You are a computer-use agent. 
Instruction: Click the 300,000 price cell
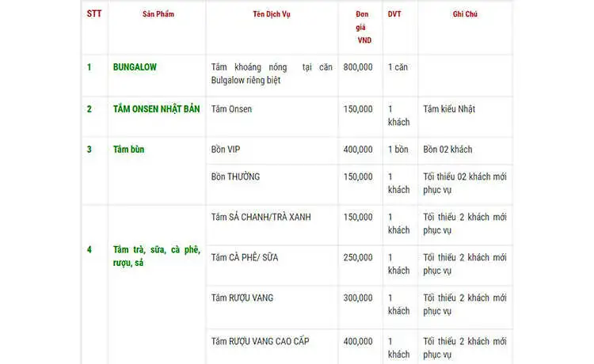358,298
